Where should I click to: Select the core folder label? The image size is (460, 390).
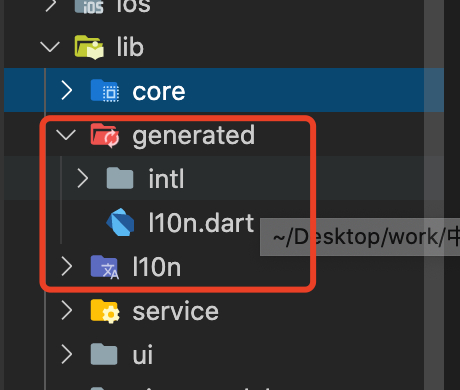pyautogui.click(x=159, y=91)
